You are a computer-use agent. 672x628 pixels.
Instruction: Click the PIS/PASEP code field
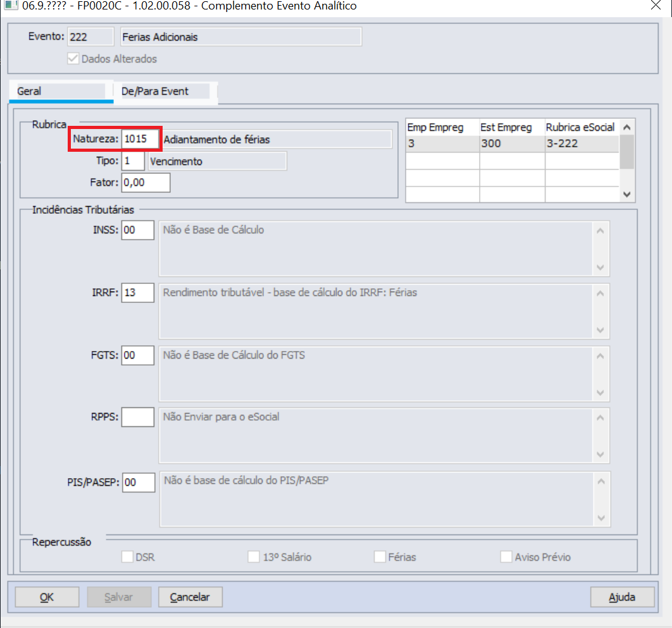[x=139, y=483]
